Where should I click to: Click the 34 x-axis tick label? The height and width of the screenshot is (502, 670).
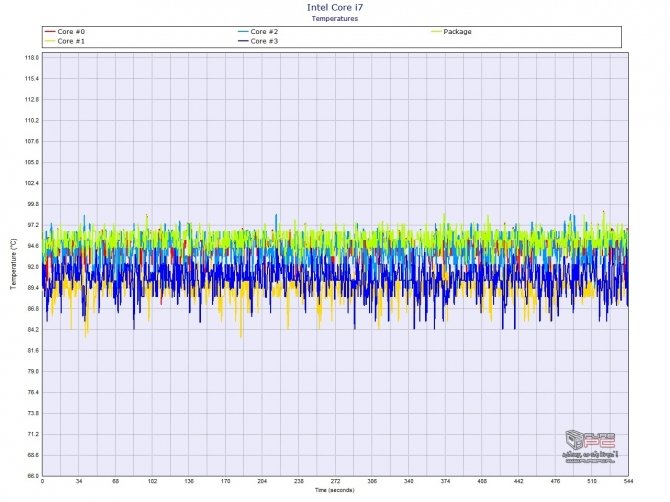79,481
